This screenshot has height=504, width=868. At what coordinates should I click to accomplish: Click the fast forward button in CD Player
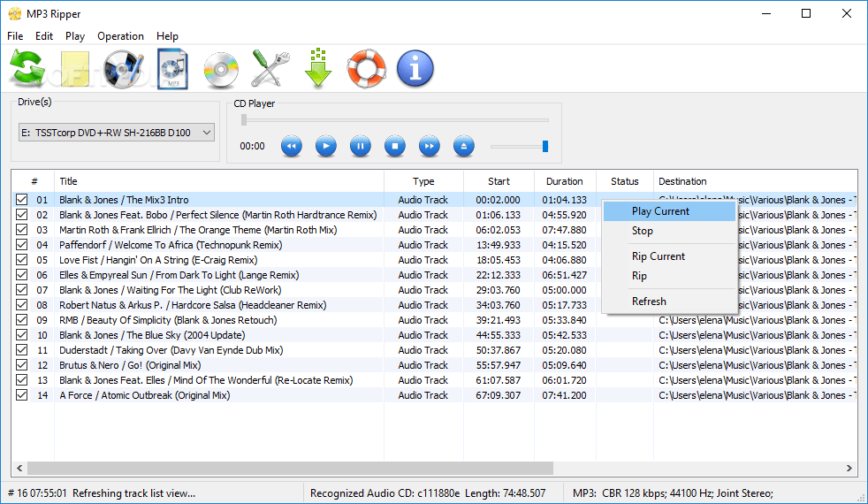[x=429, y=146]
